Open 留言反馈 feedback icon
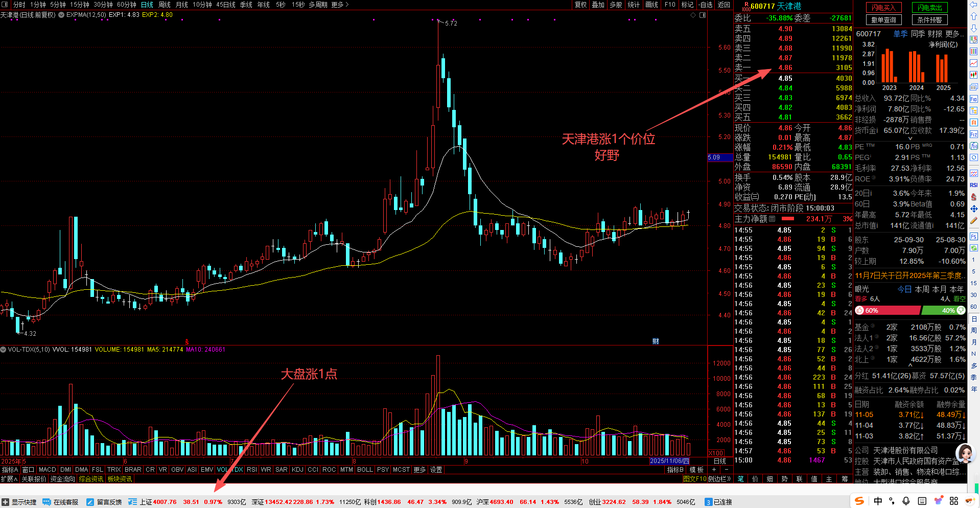 [90, 502]
